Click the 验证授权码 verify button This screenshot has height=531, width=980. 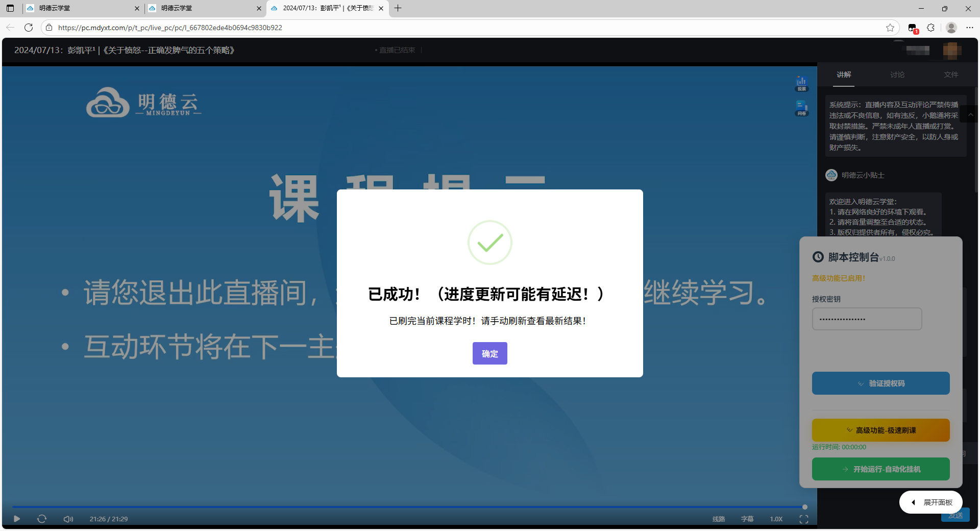880,383
